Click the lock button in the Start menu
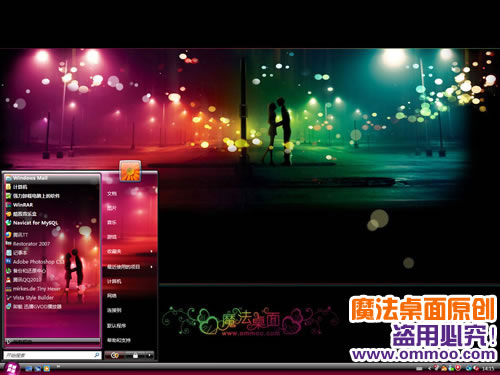Viewport: 500px width, 375px height. point(135,355)
